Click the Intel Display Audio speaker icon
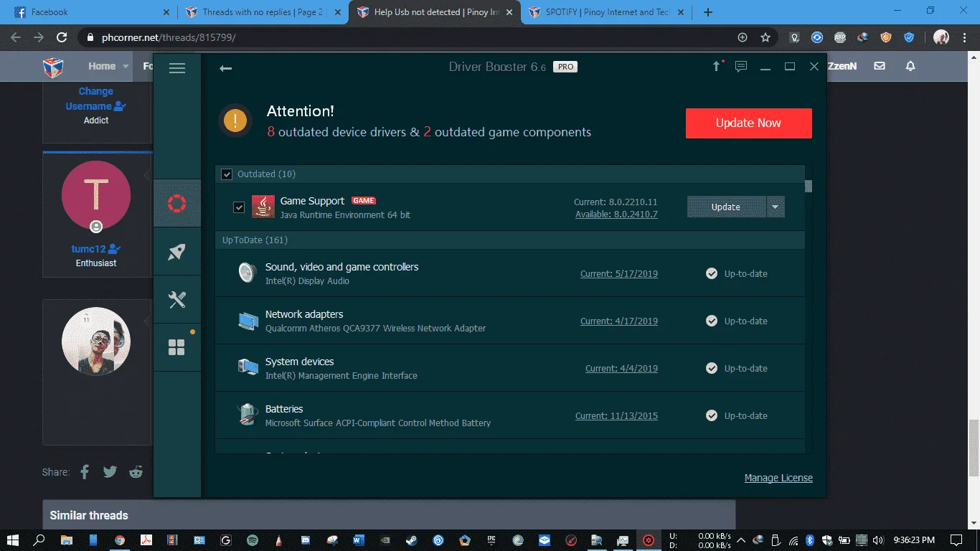The width and height of the screenshot is (980, 551). (x=248, y=273)
